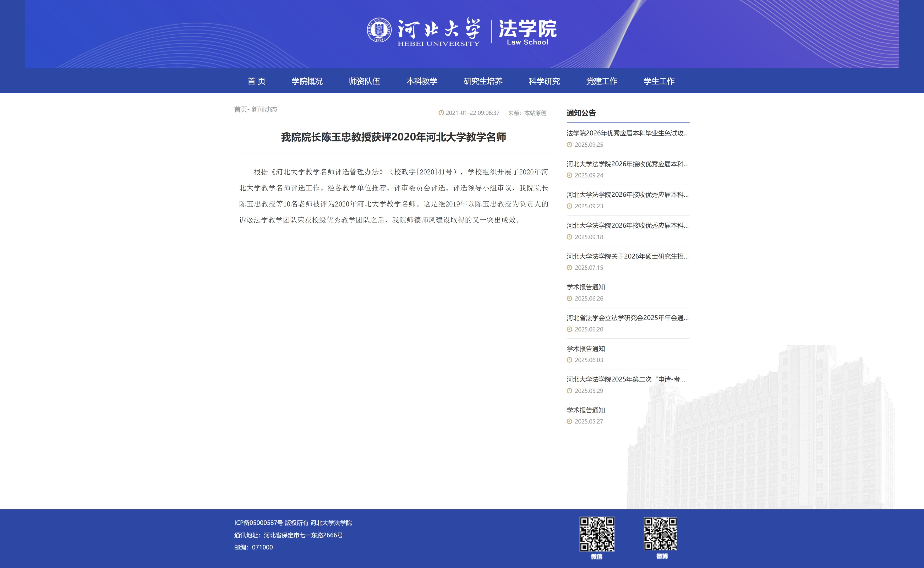Go to 师资队伍 in the navigation bar
Viewport: 924px width, 568px height.
pos(364,81)
